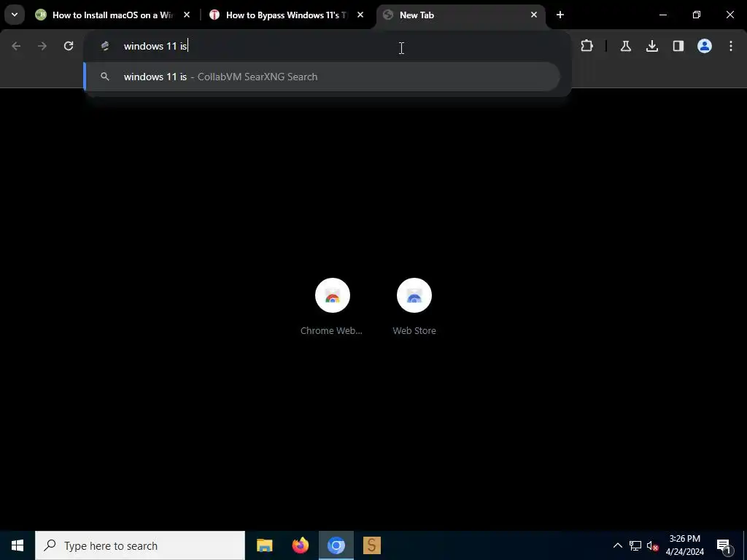Image resolution: width=747 pixels, height=560 pixels.
Task: Click the 'Type here to search' taskbar box
Action: [x=140, y=545]
